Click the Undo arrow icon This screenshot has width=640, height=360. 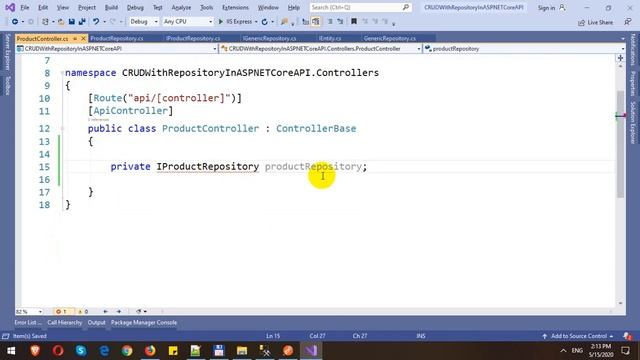(96, 22)
